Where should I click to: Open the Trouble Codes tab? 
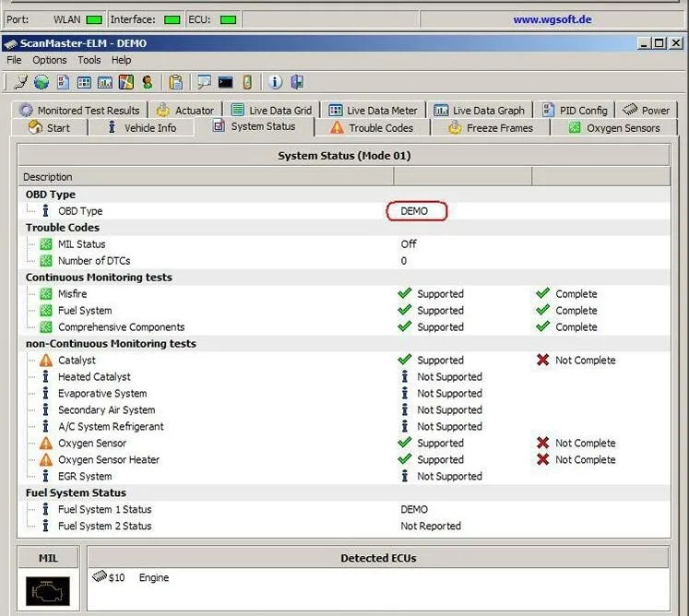[x=373, y=128]
